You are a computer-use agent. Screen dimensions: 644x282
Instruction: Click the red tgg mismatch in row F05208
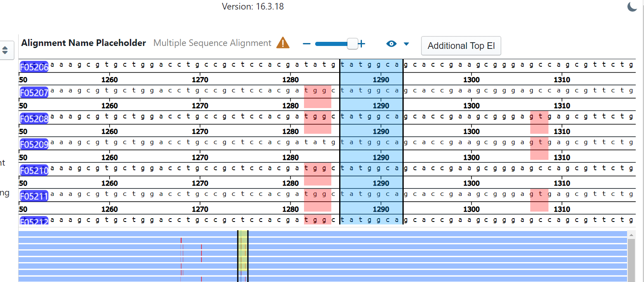(x=318, y=122)
